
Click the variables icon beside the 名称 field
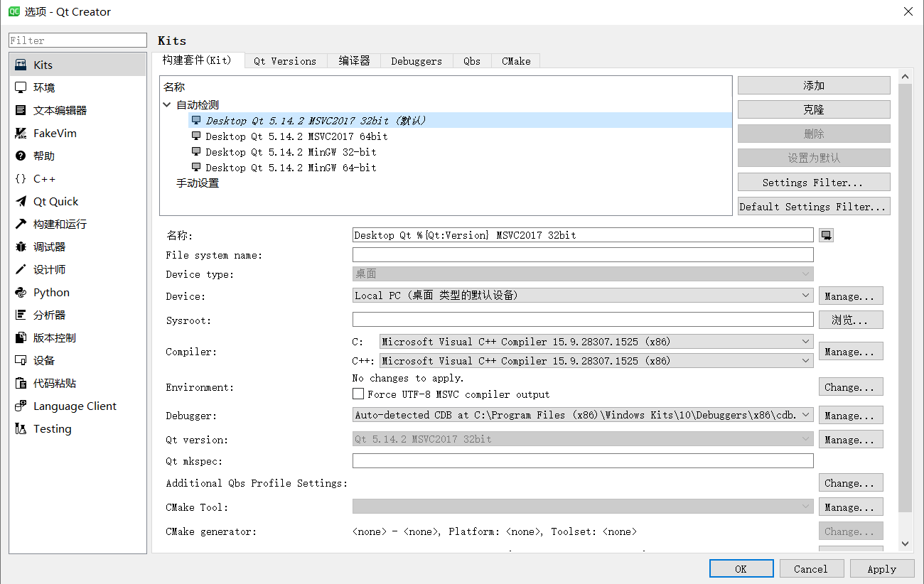pyautogui.click(x=826, y=234)
